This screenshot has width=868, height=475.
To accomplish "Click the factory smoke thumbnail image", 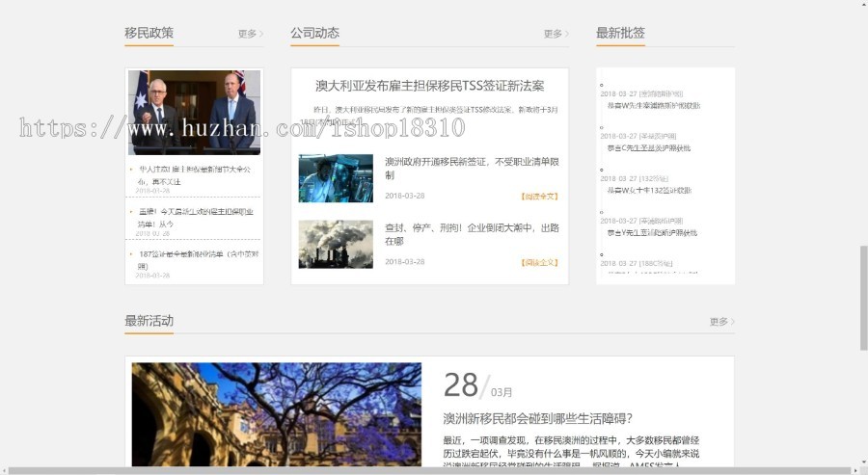I will (335, 244).
